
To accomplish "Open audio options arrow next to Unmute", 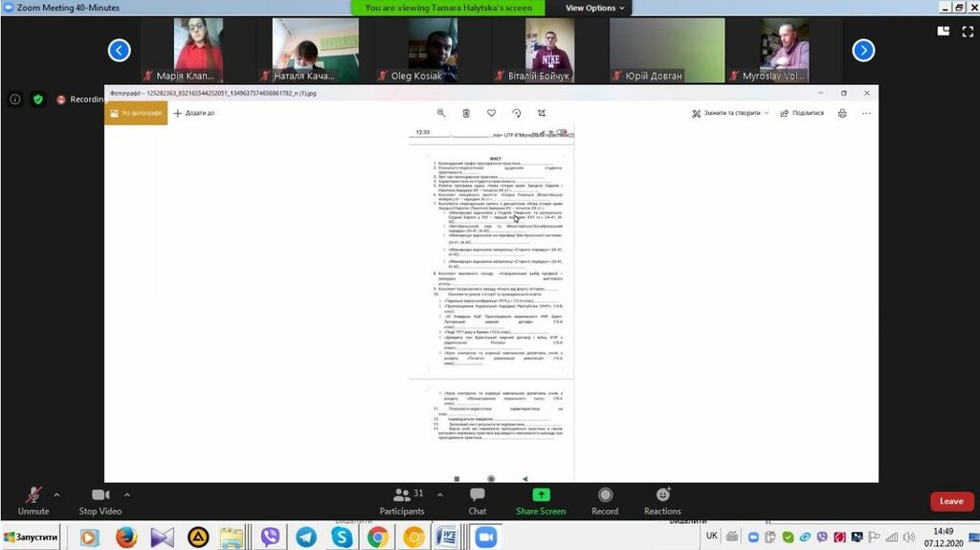I will tap(56, 495).
